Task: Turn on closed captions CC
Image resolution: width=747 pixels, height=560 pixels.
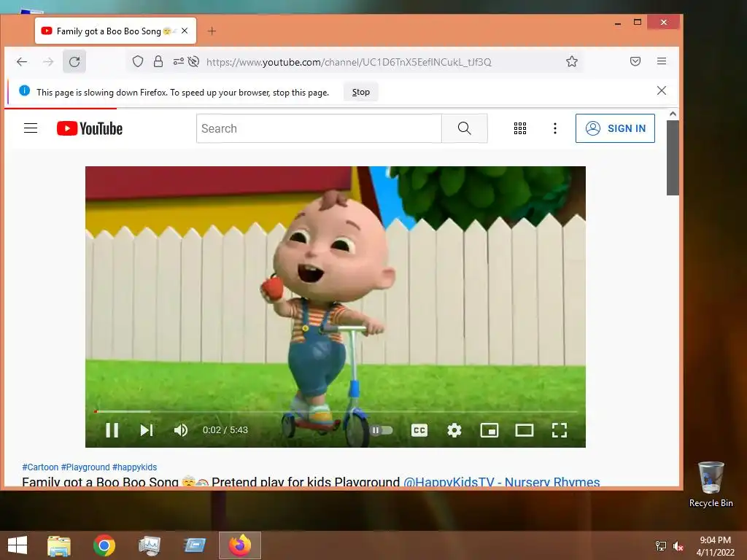Action: [x=419, y=430]
